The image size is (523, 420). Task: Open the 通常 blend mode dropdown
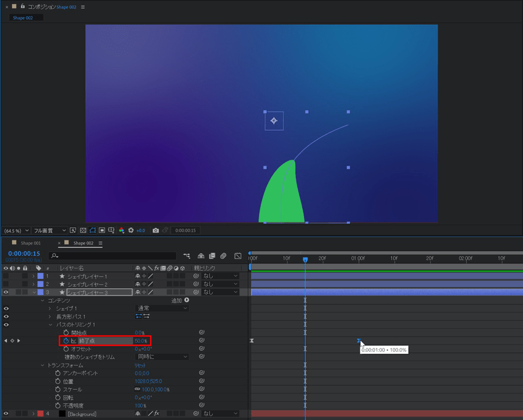click(x=162, y=308)
